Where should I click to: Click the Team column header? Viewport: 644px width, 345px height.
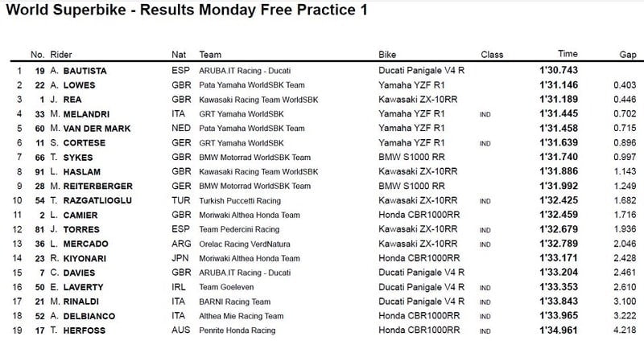[x=210, y=55]
